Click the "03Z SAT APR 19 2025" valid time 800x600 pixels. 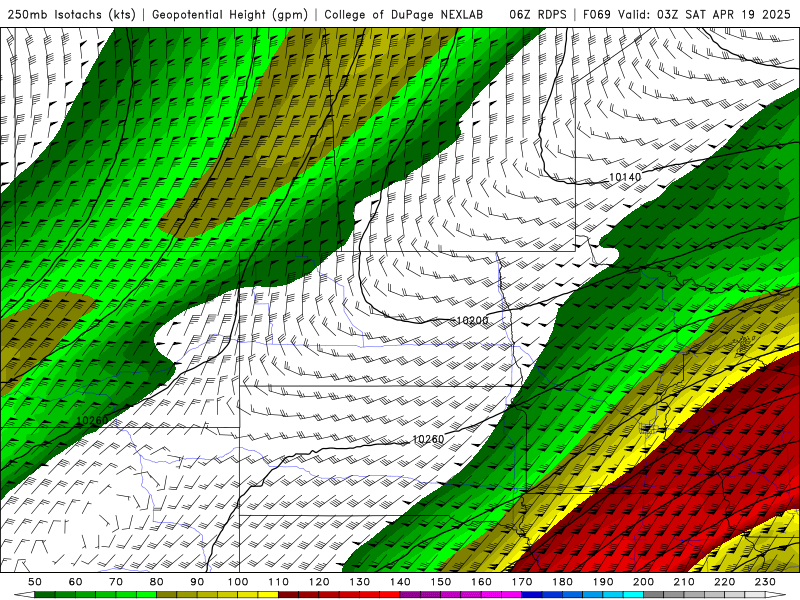[x=723, y=14]
